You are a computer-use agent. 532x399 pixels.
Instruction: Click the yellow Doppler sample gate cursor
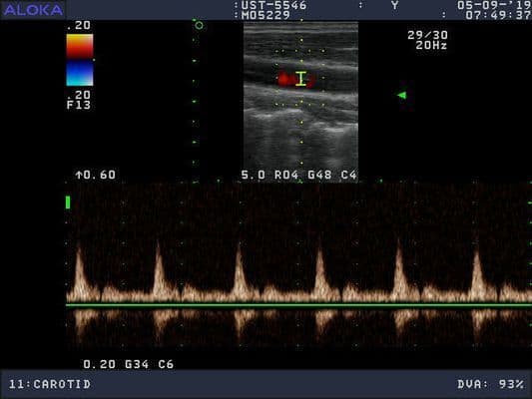(301, 79)
